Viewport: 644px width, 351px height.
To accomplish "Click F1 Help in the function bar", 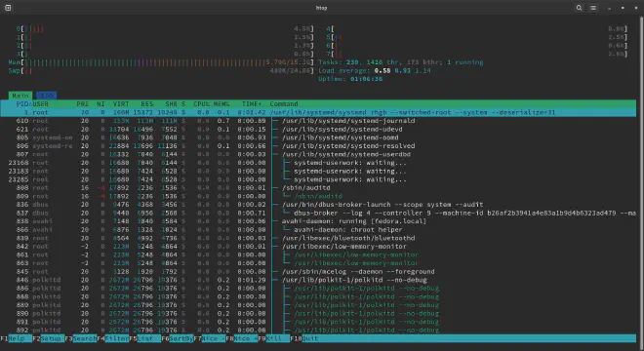I will (16, 338).
